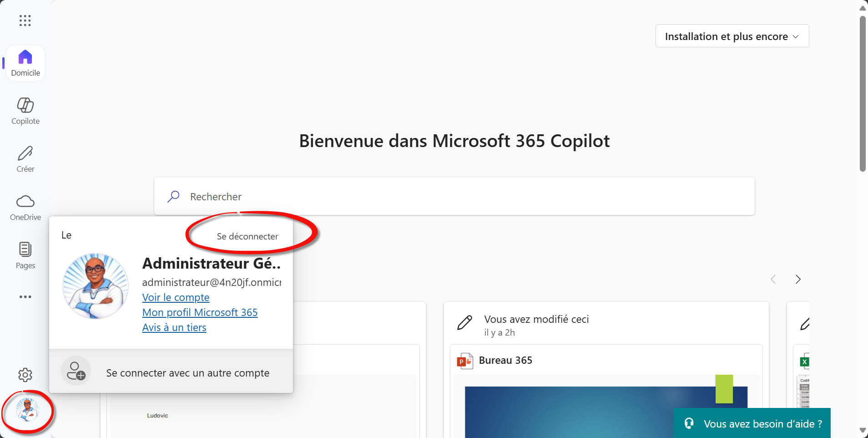Click the account avatar in bottom-left corner

(x=27, y=410)
